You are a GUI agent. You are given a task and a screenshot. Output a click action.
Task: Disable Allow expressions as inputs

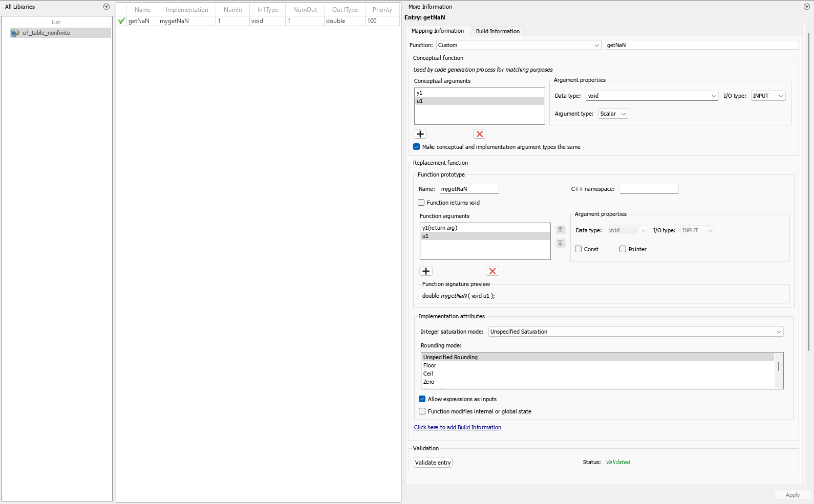click(x=422, y=399)
